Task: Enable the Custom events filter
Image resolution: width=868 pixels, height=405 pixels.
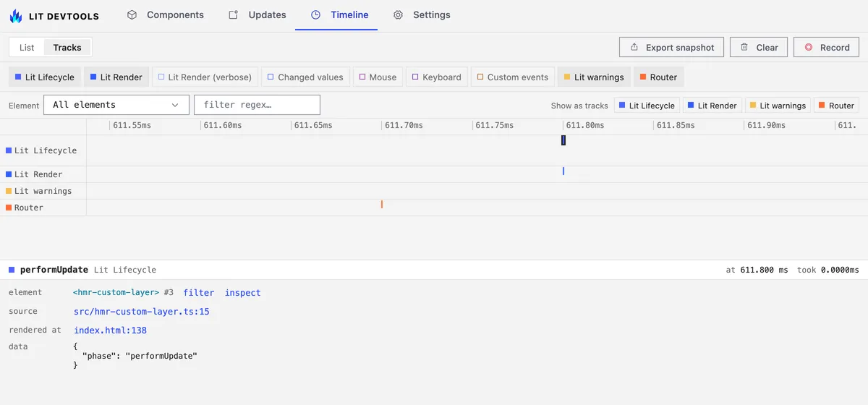Action: point(512,77)
